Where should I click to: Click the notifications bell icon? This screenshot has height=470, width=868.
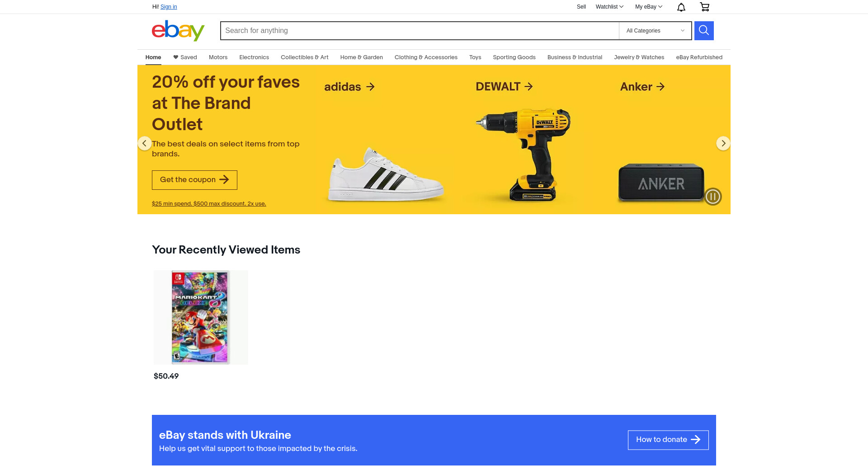[681, 7]
